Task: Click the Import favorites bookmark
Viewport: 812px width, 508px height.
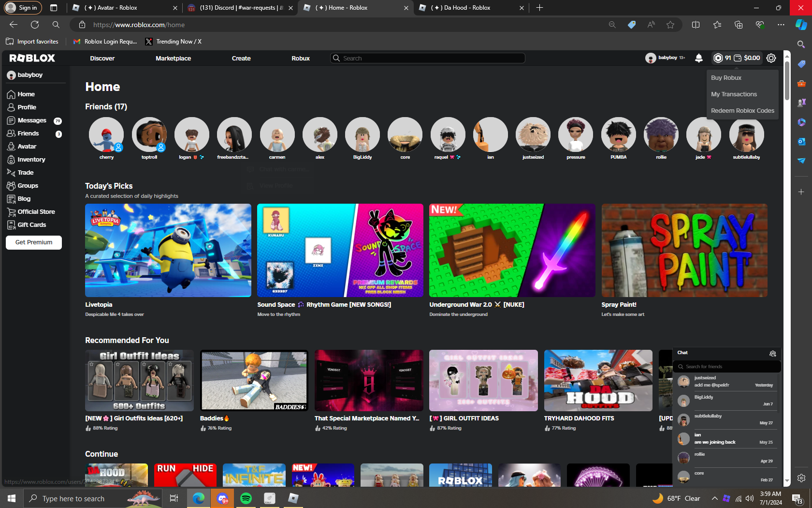Action: pyautogui.click(x=32, y=42)
